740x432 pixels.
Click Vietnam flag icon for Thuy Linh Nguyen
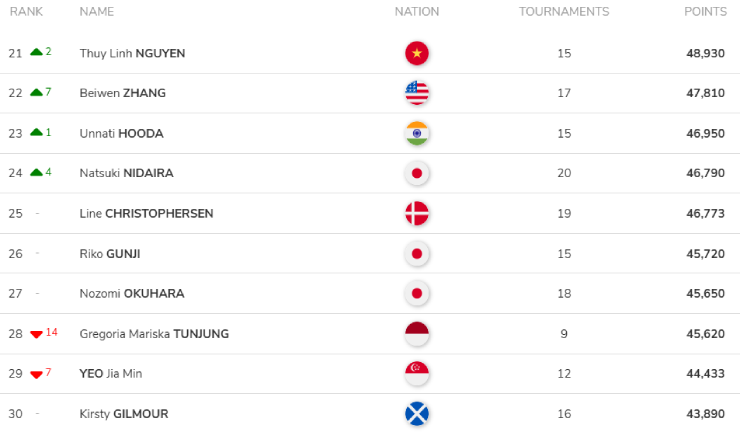(x=417, y=53)
